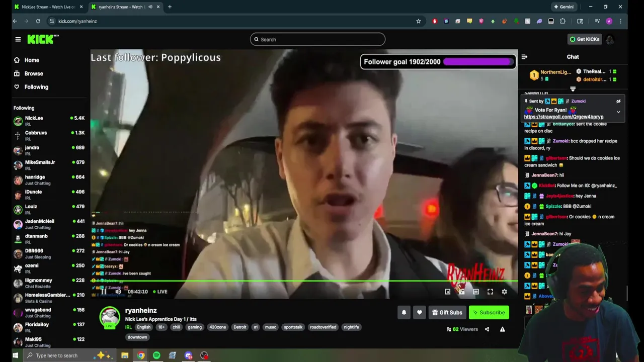644x362 pixels.
Task: Click the IRL category link
Action: pos(128,327)
